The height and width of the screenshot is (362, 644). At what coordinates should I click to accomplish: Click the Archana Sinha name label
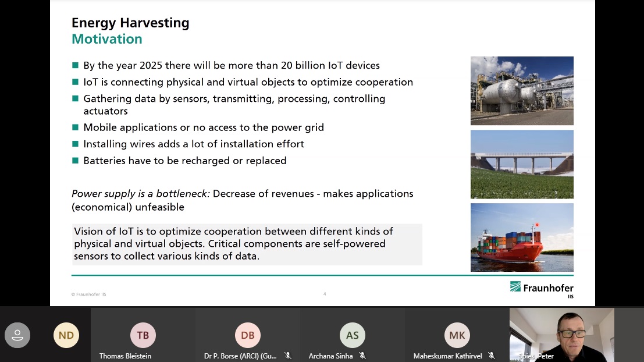[x=331, y=356]
